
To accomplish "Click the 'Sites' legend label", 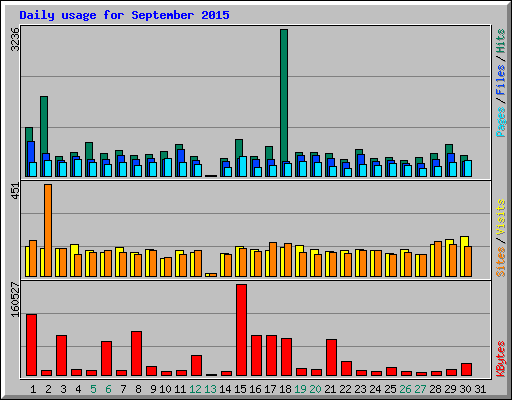I will coord(500,262).
